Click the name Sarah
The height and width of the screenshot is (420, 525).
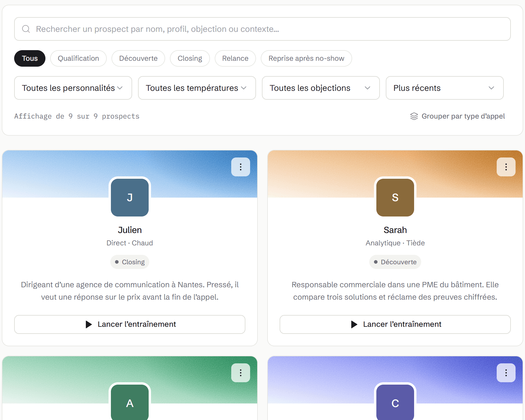pos(395,230)
